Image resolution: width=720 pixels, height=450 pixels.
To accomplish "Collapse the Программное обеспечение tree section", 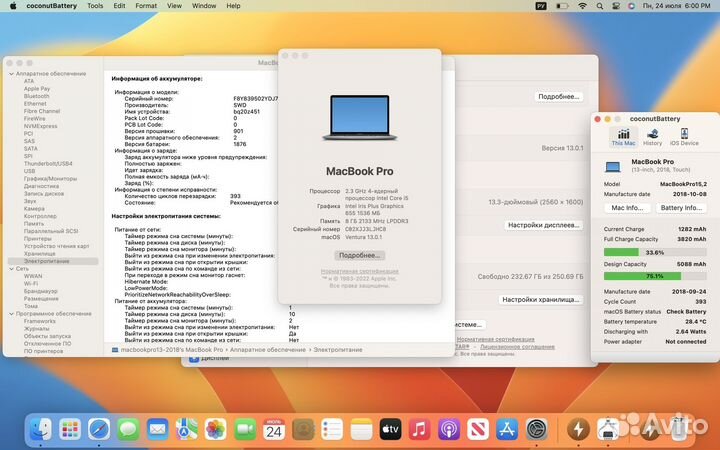I will [11, 314].
